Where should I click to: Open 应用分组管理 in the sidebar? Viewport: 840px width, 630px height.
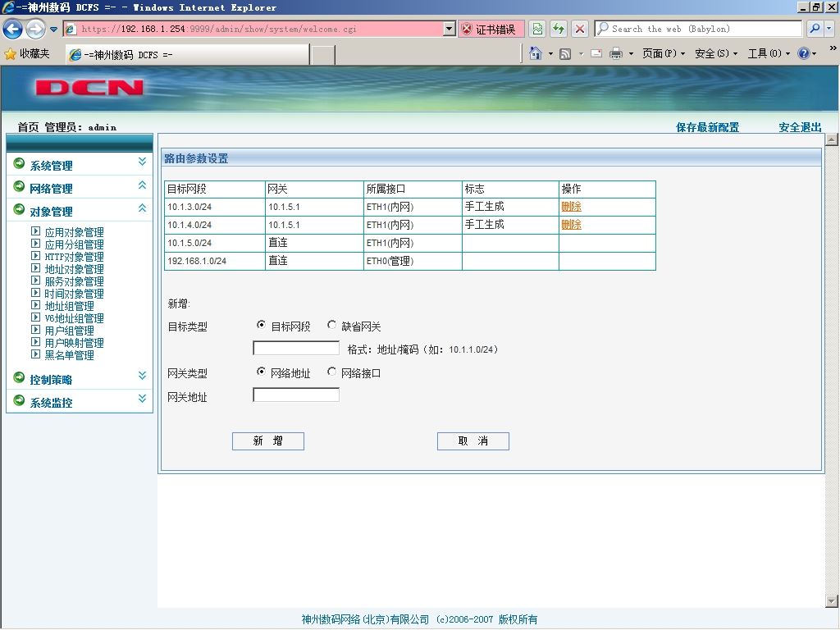click(74, 244)
